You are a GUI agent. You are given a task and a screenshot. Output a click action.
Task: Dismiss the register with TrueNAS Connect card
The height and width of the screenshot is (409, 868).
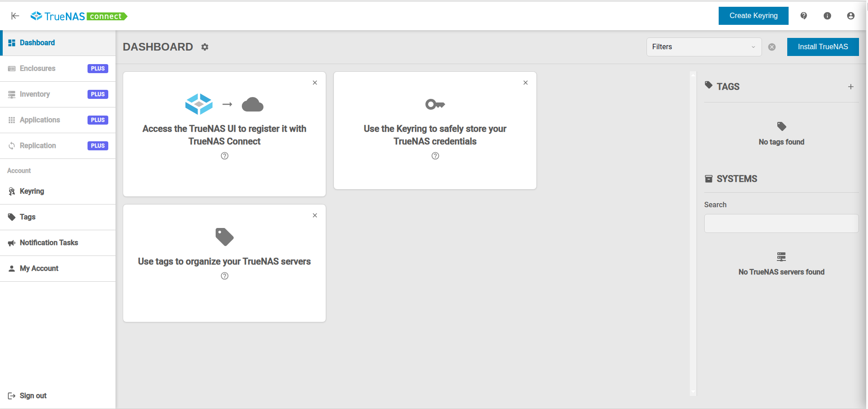pos(315,83)
